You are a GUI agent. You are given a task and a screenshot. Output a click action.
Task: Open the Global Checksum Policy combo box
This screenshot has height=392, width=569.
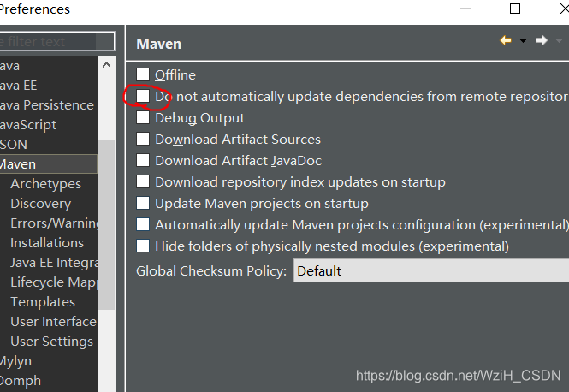click(x=431, y=270)
